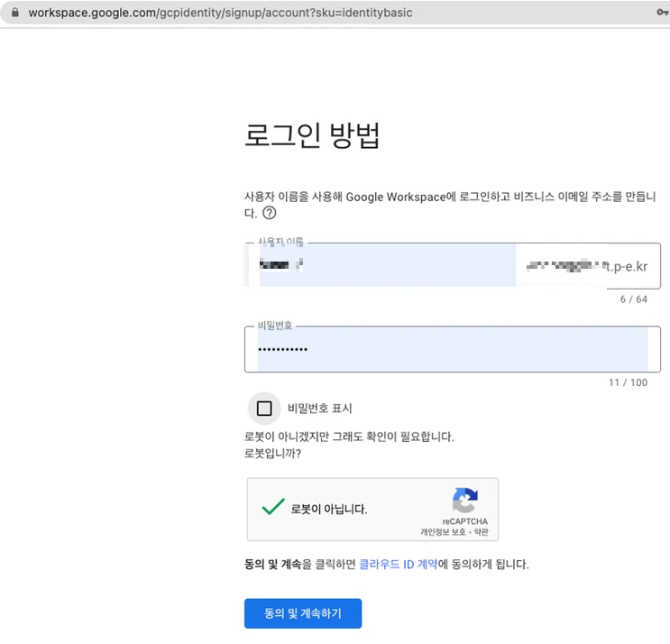Open the 클라우드 ID 계약 link
Viewport: 670px width, 644px height.
pyautogui.click(x=399, y=564)
